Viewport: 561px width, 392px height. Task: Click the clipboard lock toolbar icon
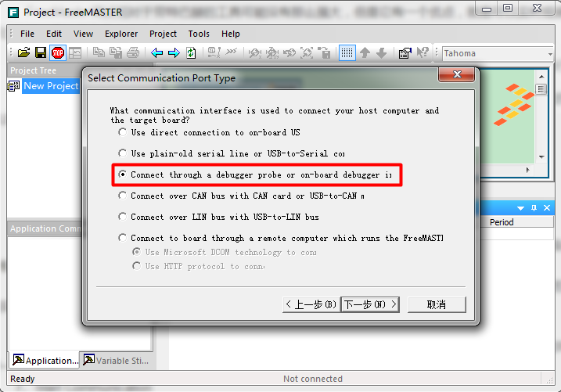coord(324,53)
